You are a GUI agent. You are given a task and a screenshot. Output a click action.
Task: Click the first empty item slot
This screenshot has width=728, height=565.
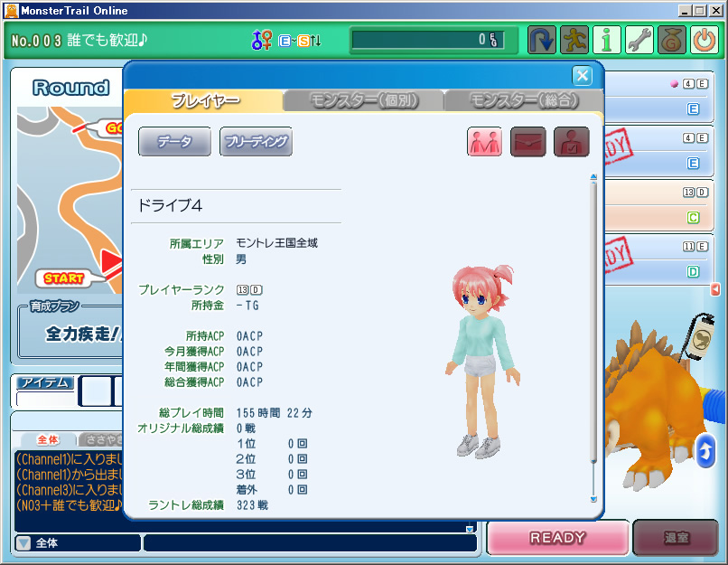96,391
